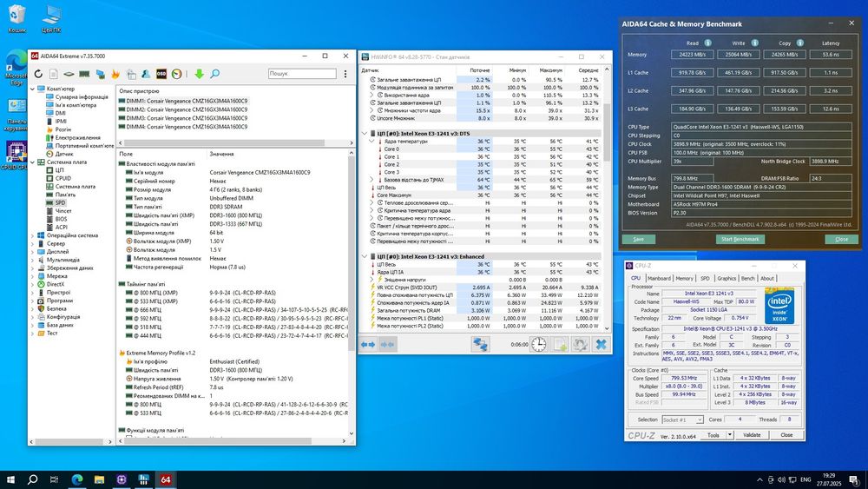Click HWiNFO log file add icon
Image resolution: width=868 pixels, height=489 pixels.
(x=560, y=345)
